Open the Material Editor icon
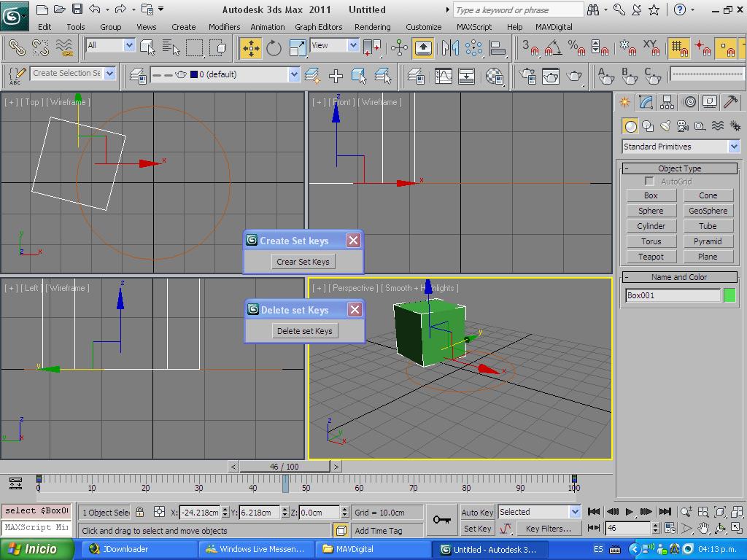747x560 pixels. coord(495,76)
